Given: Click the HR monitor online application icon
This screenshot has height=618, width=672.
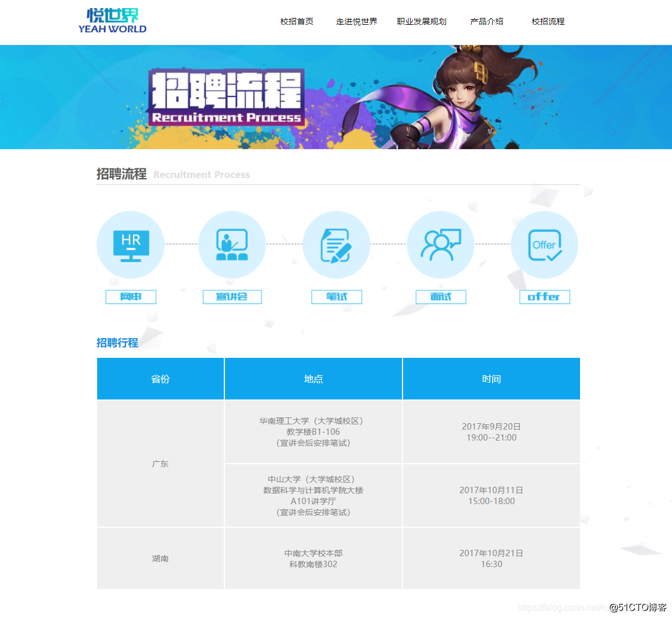Looking at the screenshot, I should point(131,245).
